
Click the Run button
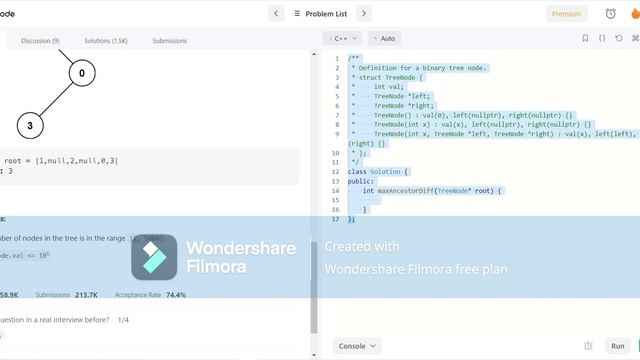[x=618, y=346]
